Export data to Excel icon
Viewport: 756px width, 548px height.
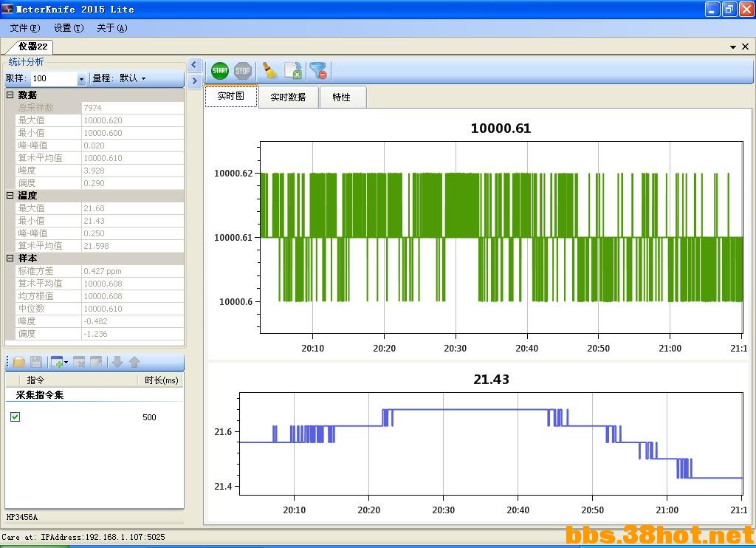point(293,71)
